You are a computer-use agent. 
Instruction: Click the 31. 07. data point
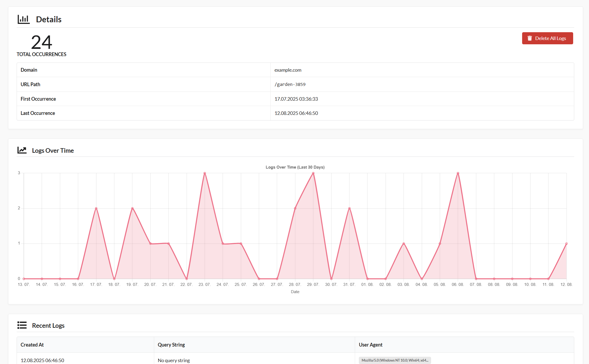pyautogui.click(x=349, y=208)
